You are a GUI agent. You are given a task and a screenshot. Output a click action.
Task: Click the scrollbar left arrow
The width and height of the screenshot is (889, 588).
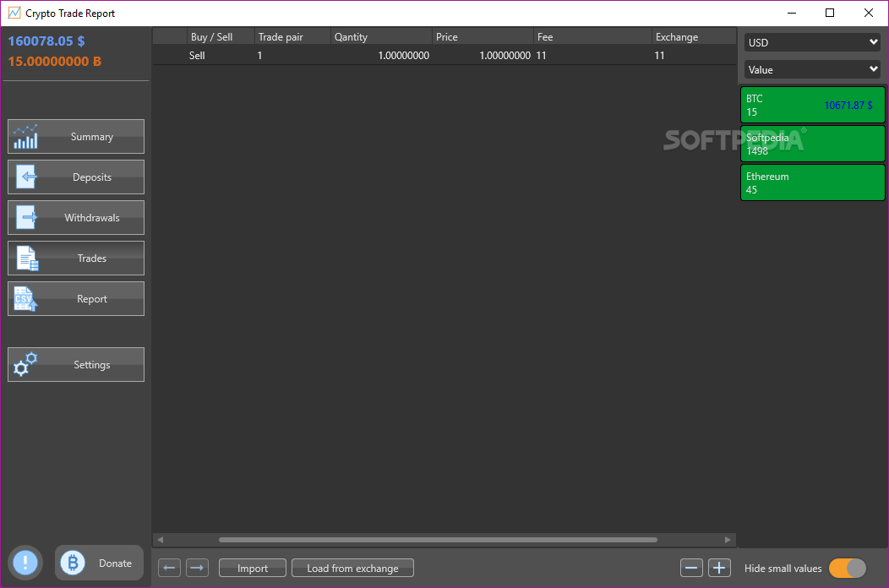pos(161,540)
